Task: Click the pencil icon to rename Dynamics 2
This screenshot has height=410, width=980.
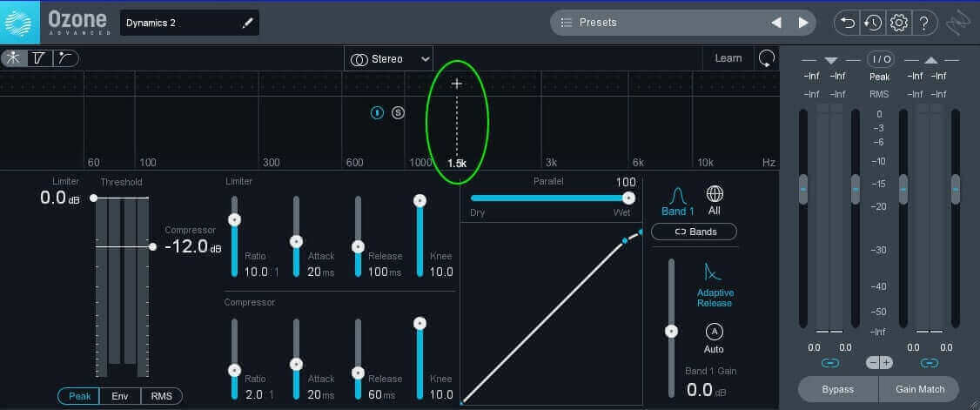Action: click(x=247, y=24)
